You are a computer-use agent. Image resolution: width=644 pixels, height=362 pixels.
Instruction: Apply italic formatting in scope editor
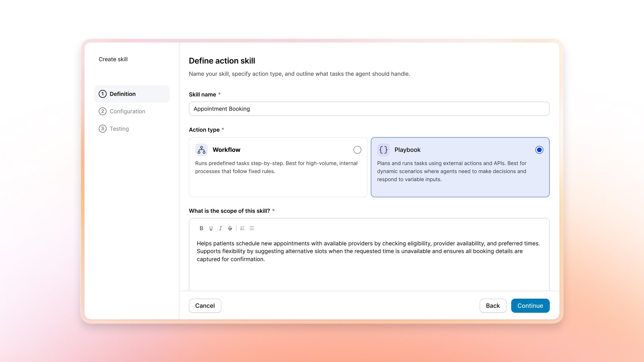click(x=220, y=228)
